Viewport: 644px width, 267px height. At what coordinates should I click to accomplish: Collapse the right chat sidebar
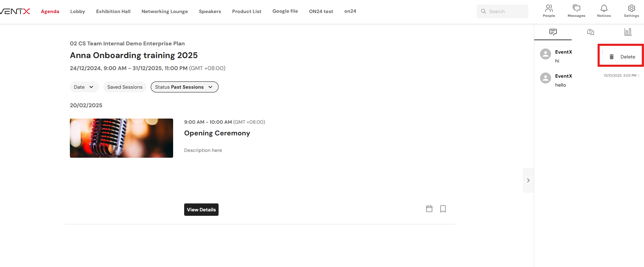click(528, 180)
